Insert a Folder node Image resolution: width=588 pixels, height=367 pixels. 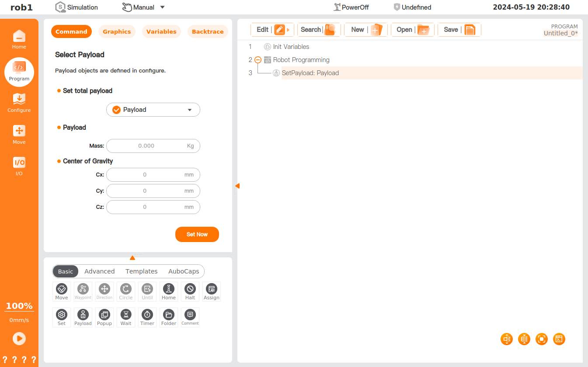tap(169, 317)
